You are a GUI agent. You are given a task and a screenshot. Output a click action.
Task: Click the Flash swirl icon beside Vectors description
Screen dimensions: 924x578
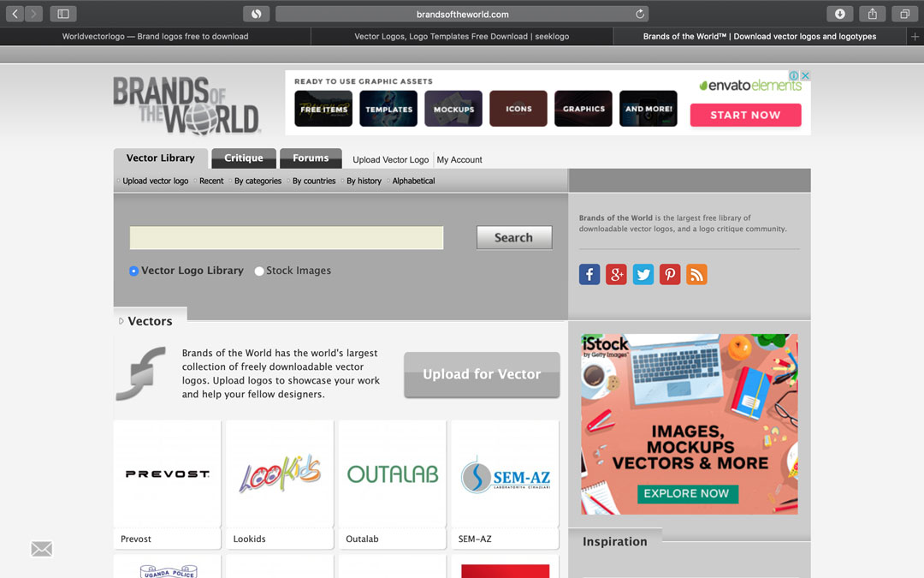pos(141,373)
